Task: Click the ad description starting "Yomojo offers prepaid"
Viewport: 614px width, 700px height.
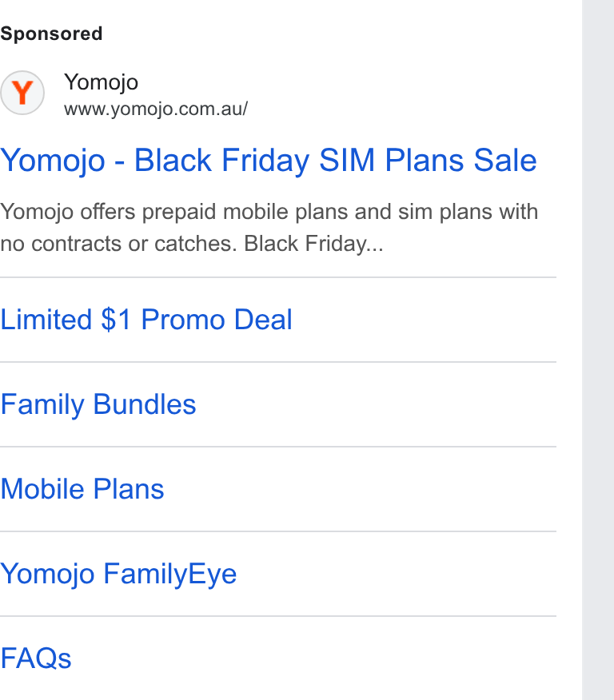Action: click(269, 228)
